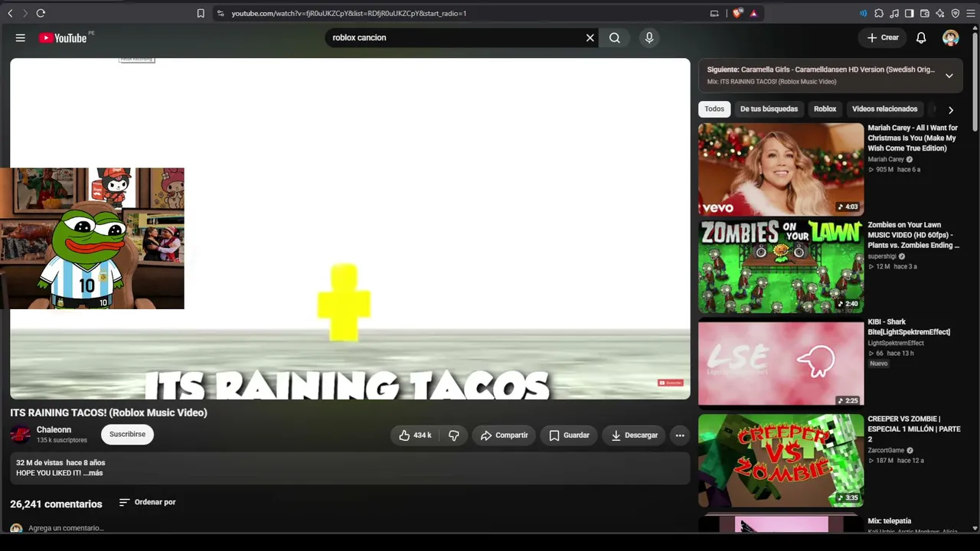Image resolution: width=980 pixels, height=551 pixels.
Task: Open the Zombies on Your Lawn thumbnail
Action: [781, 266]
